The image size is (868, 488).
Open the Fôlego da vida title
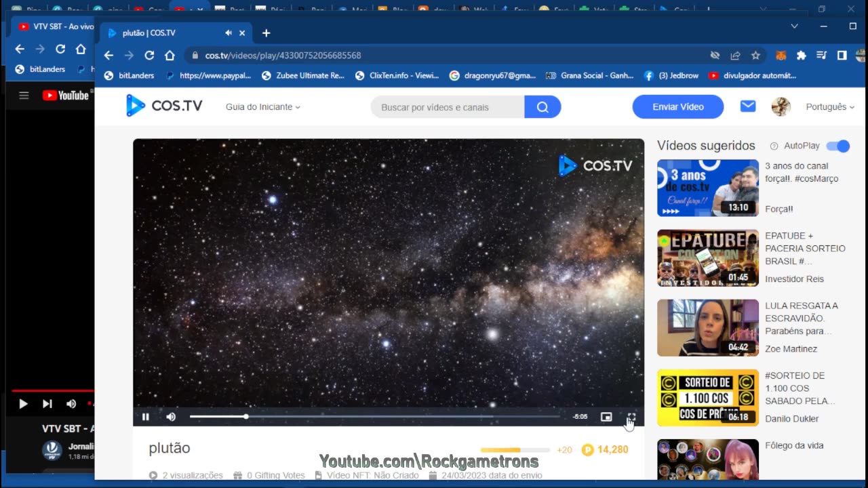[794, 445]
